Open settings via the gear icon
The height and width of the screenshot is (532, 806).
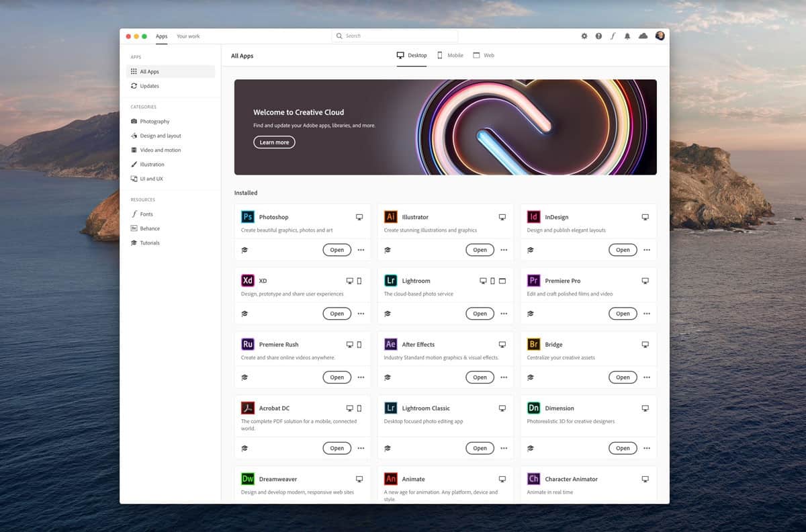point(584,36)
